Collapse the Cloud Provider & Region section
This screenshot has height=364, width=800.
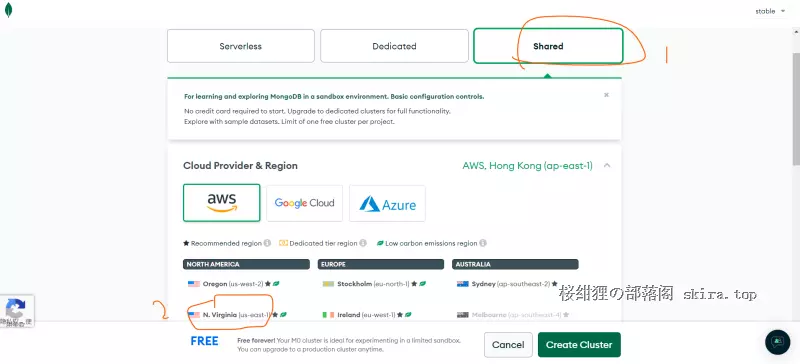pyautogui.click(x=607, y=165)
